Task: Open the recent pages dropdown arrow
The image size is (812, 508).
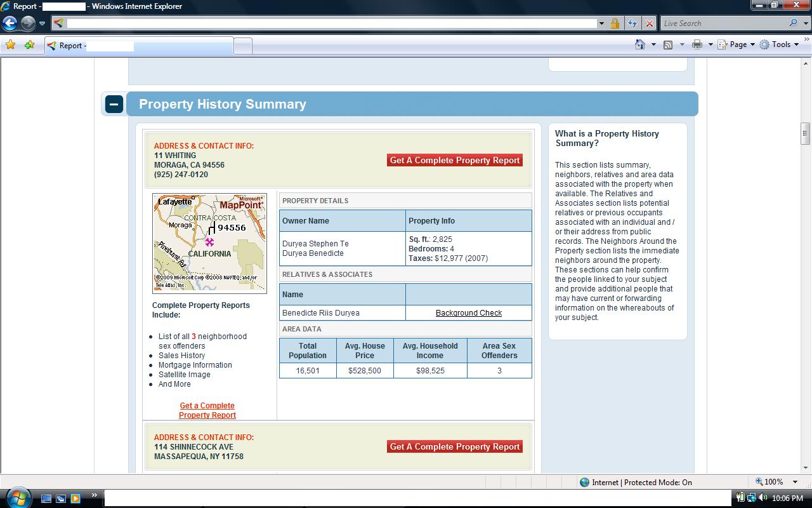Action: (x=42, y=23)
